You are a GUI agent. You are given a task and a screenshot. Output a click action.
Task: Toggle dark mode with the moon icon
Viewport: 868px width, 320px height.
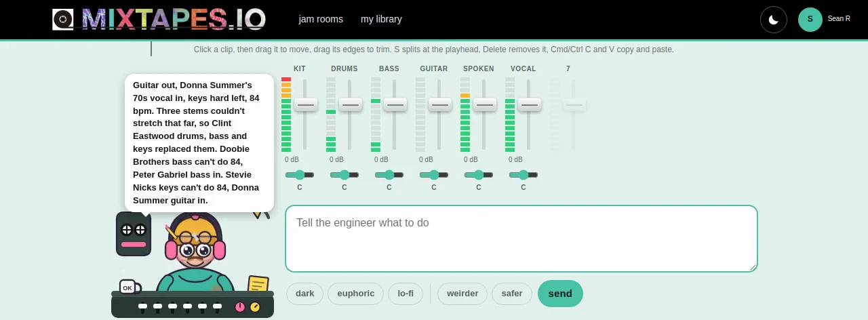(774, 20)
